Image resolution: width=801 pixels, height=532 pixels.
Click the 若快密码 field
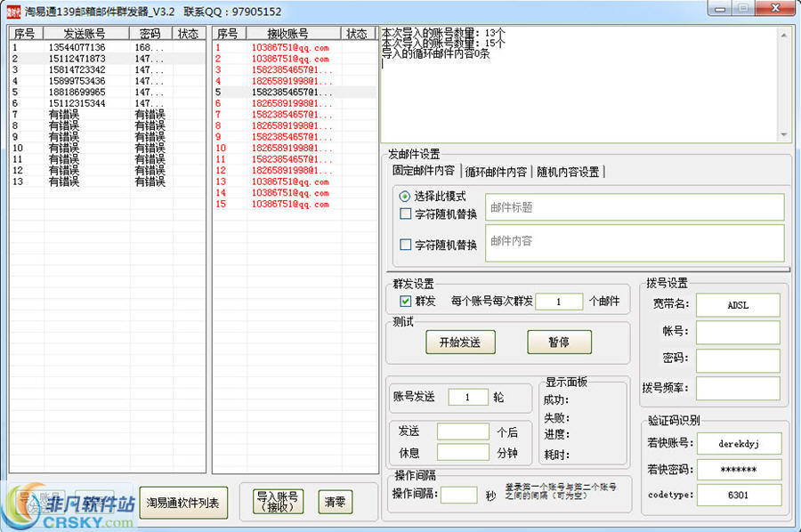[739, 469]
